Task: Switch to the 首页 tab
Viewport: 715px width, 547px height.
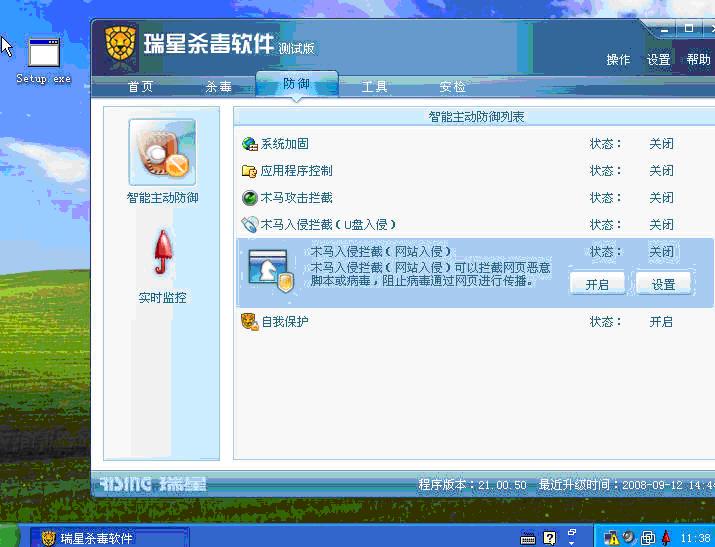Action: pyautogui.click(x=140, y=87)
